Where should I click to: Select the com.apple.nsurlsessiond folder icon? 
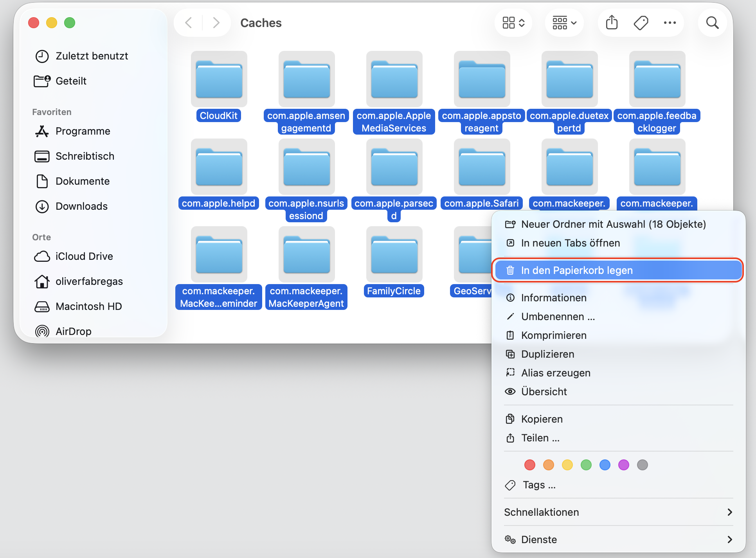[x=307, y=167]
